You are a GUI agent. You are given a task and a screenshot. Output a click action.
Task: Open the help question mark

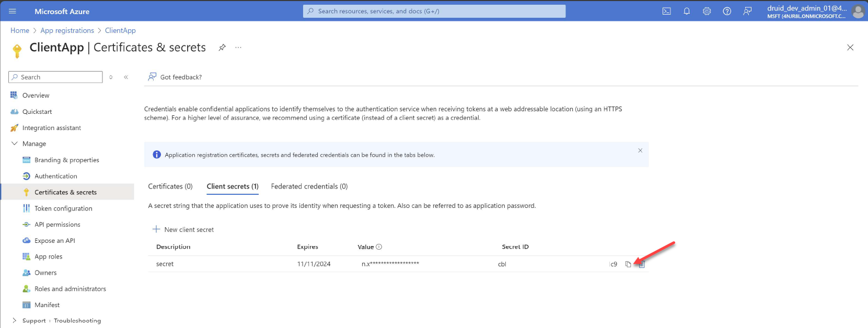727,11
